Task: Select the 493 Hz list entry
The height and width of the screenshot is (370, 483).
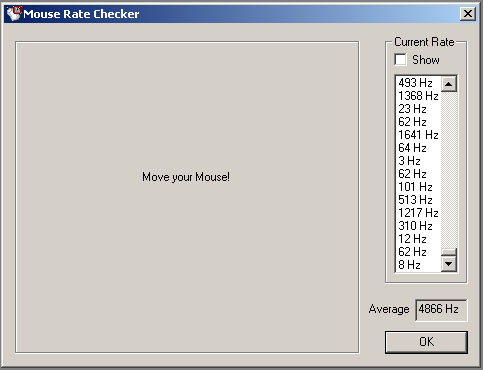Action: pyautogui.click(x=419, y=83)
